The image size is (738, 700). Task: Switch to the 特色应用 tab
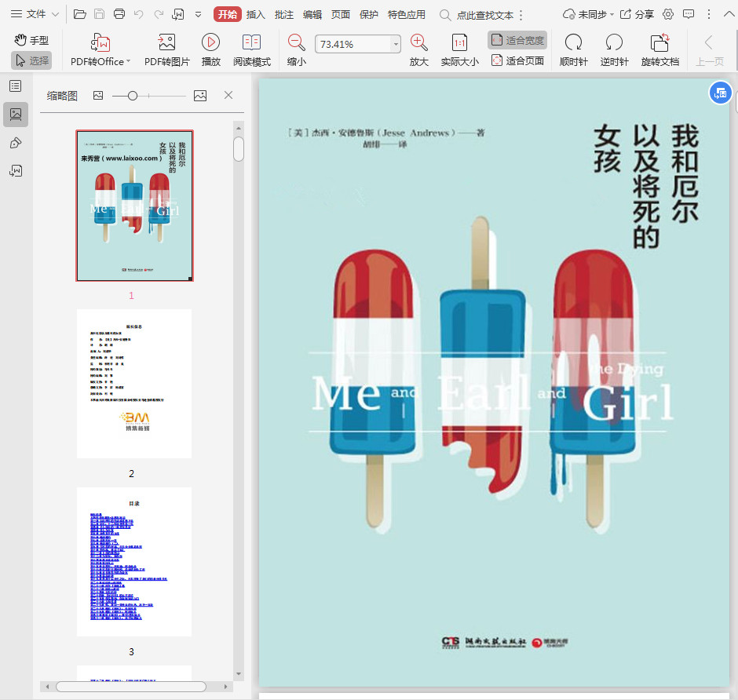pyautogui.click(x=406, y=15)
